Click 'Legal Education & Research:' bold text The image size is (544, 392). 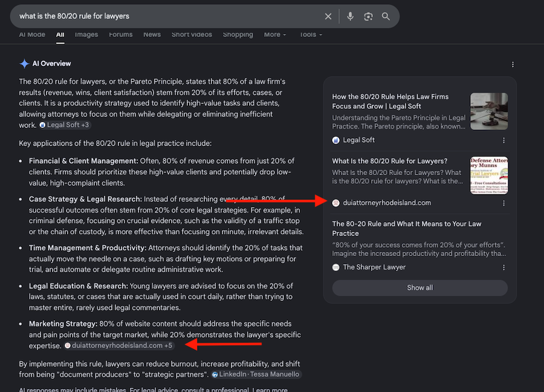[79, 286]
